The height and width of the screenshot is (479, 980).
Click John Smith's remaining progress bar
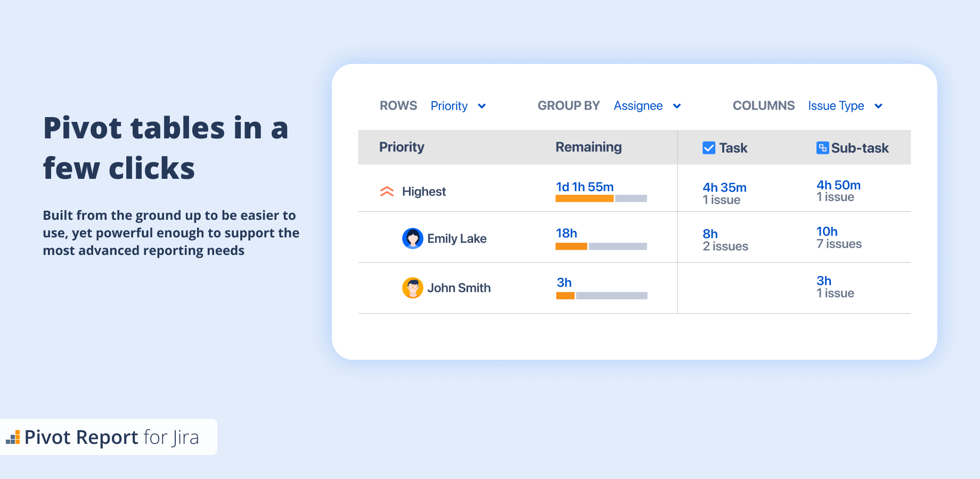tap(601, 296)
